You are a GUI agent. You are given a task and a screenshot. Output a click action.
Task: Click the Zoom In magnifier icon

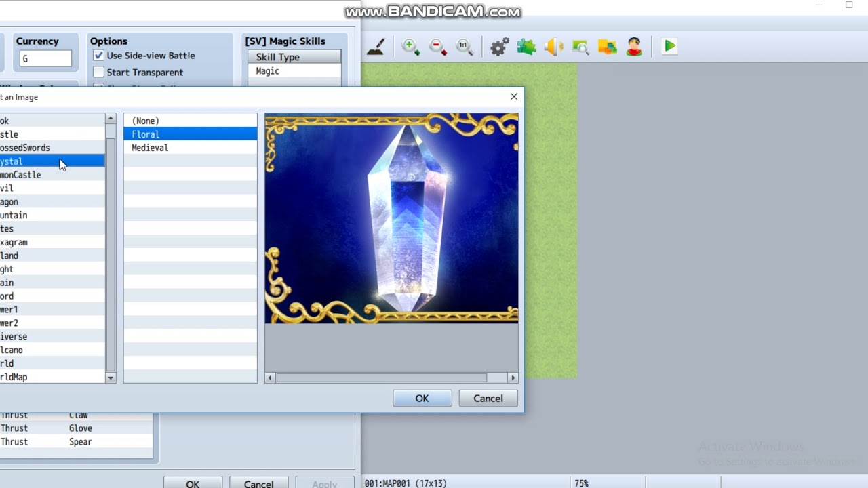point(410,47)
